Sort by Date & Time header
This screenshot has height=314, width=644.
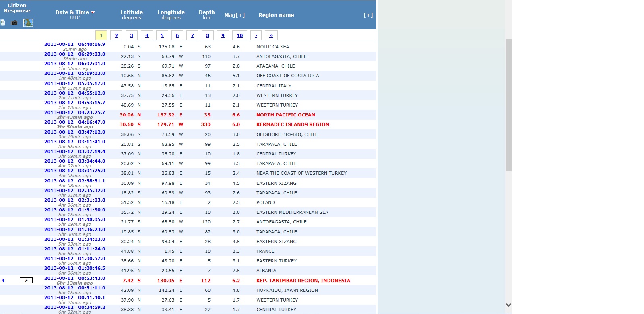(x=72, y=12)
